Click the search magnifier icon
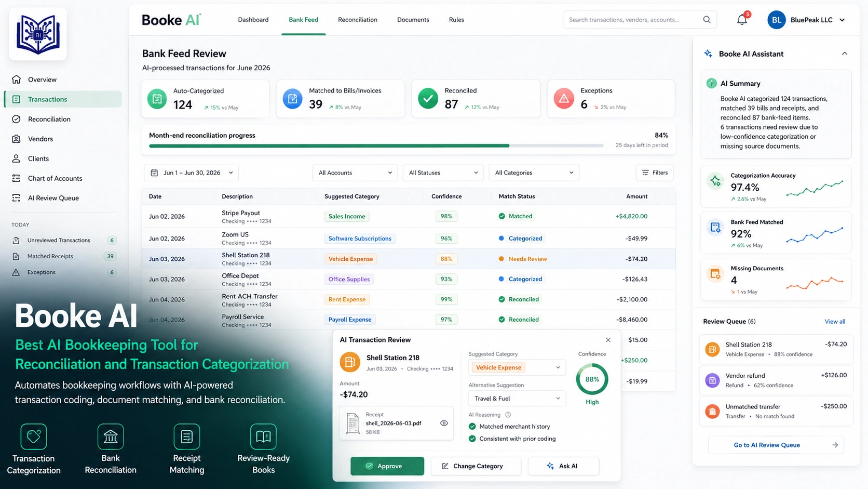This screenshot has width=868, height=489. pos(707,20)
